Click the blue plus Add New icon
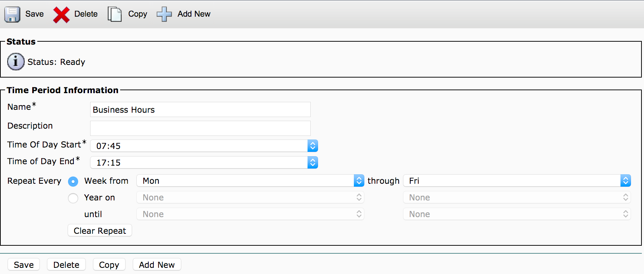The image size is (644, 274). click(164, 14)
